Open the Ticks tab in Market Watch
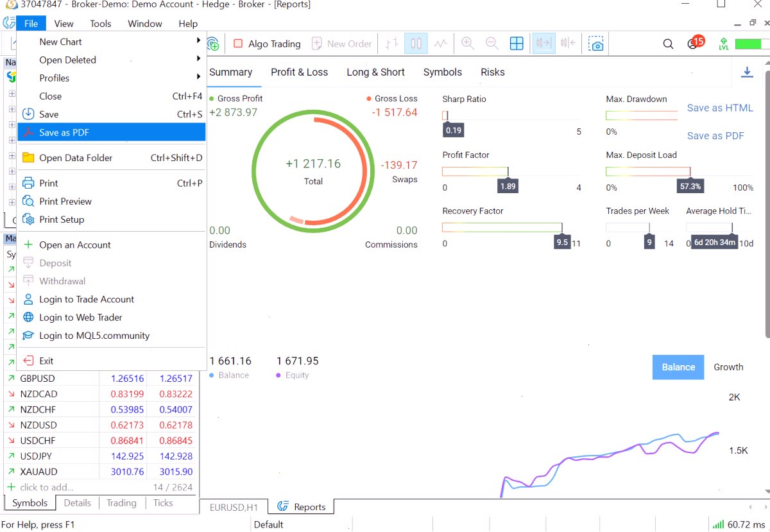Screen dimensions: 770x532 tap(163, 503)
